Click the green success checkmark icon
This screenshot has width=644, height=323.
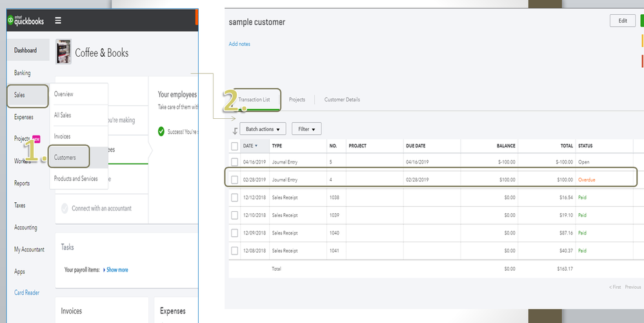pos(161,131)
